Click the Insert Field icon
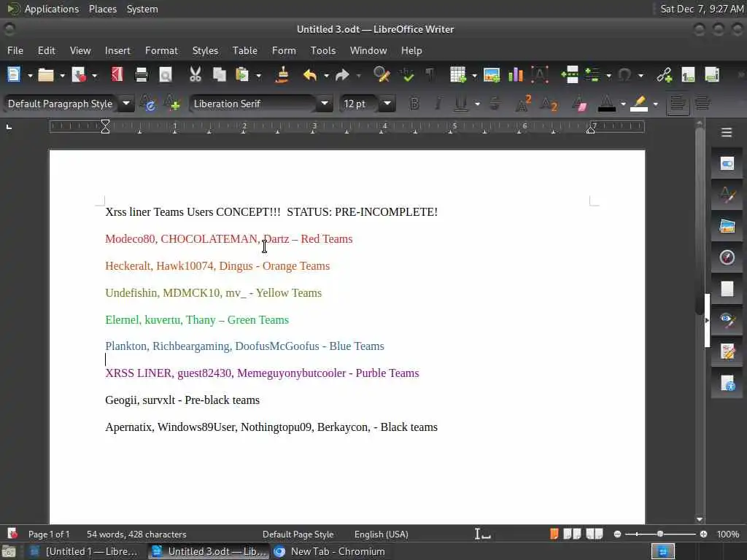The height and width of the screenshot is (560, 747). click(592, 75)
